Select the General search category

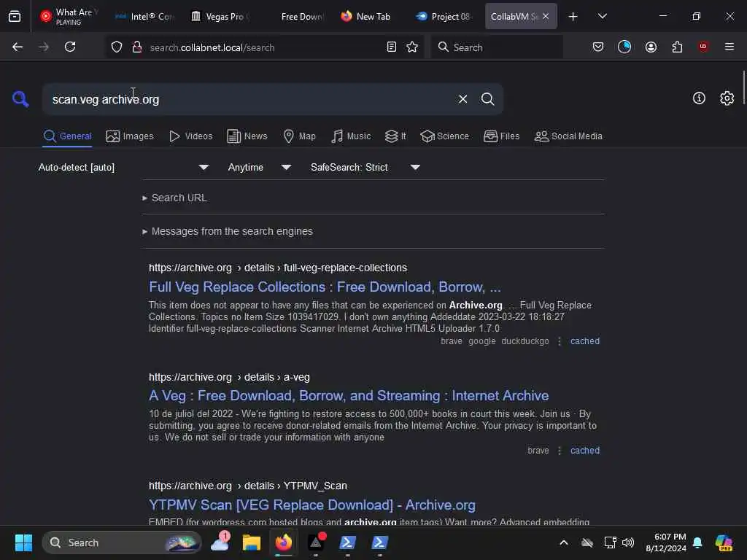coord(67,136)
